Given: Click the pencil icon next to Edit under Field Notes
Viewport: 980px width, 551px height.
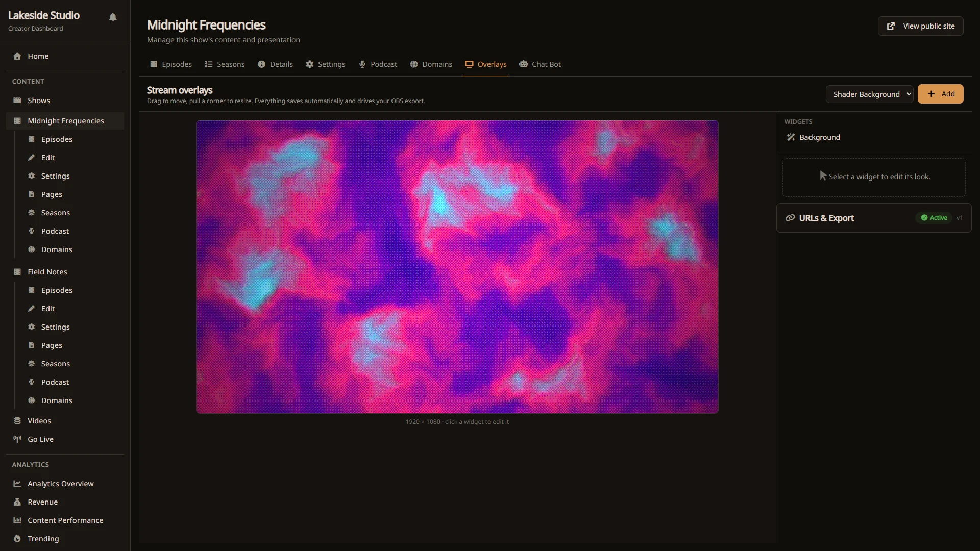Looking at the screenshot, I should (x=31, y=309).
